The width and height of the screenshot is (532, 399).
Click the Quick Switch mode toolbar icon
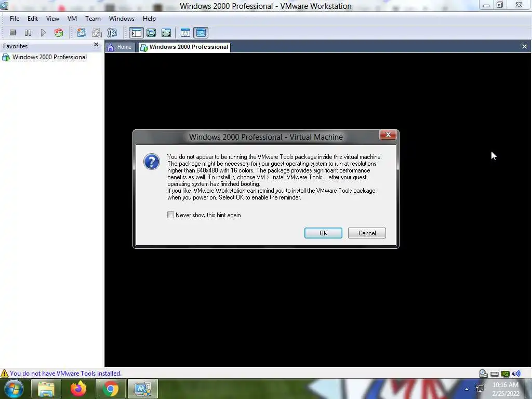click(x=166, y=33)
